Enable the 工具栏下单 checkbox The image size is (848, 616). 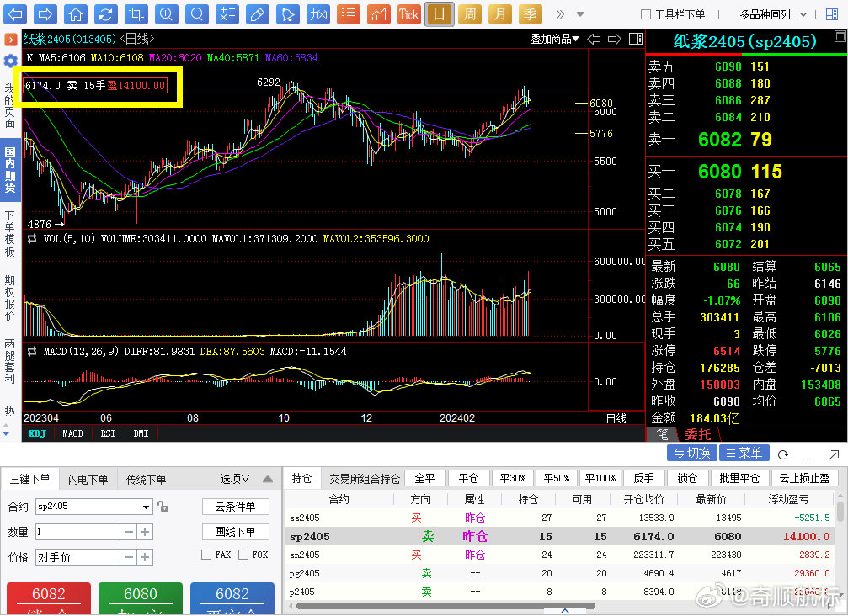[x=646, y=14]
